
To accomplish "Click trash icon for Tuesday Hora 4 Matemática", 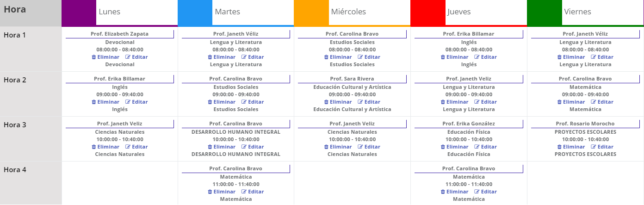I will click(x=210, y=192).
